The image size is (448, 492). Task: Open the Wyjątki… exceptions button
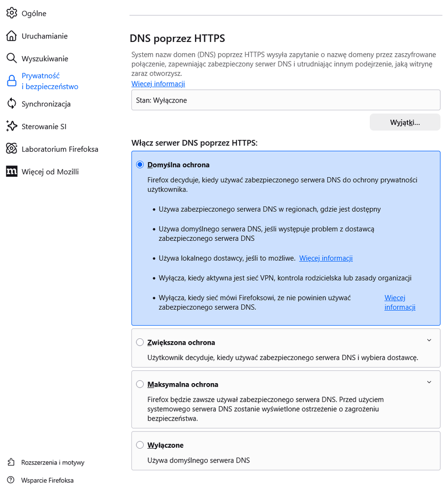pos(405,122)
